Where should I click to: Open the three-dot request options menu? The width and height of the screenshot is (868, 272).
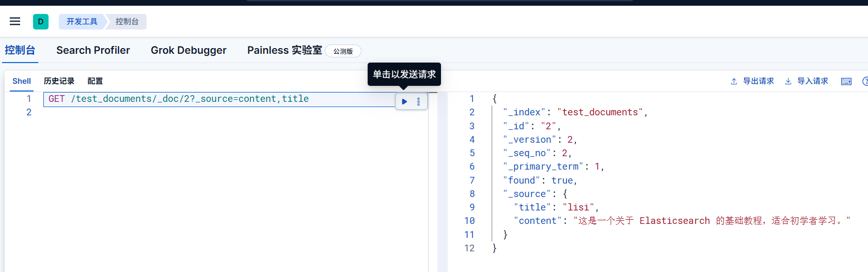pyautogui.click(x=418, y=102)
